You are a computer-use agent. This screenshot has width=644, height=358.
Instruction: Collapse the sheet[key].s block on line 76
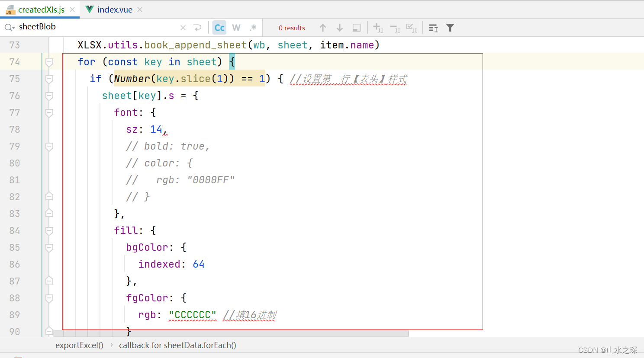(49, 96)
